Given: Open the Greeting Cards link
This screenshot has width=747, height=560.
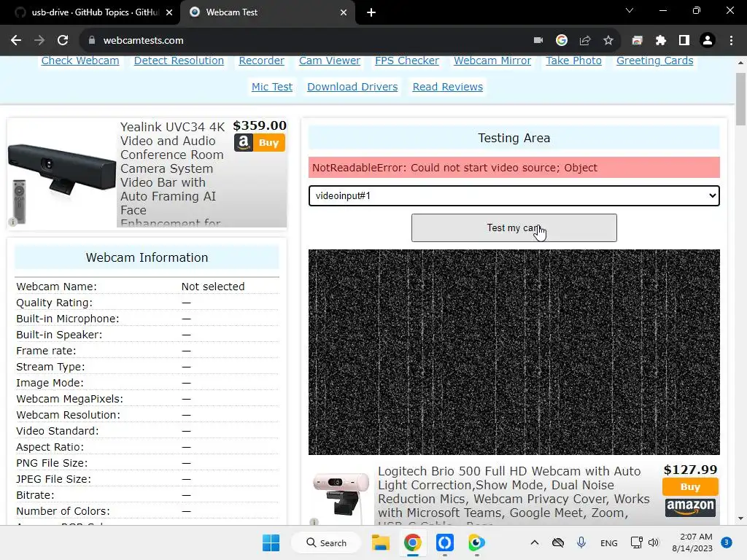Looking at the screenshot, I should tap(654, 61).
